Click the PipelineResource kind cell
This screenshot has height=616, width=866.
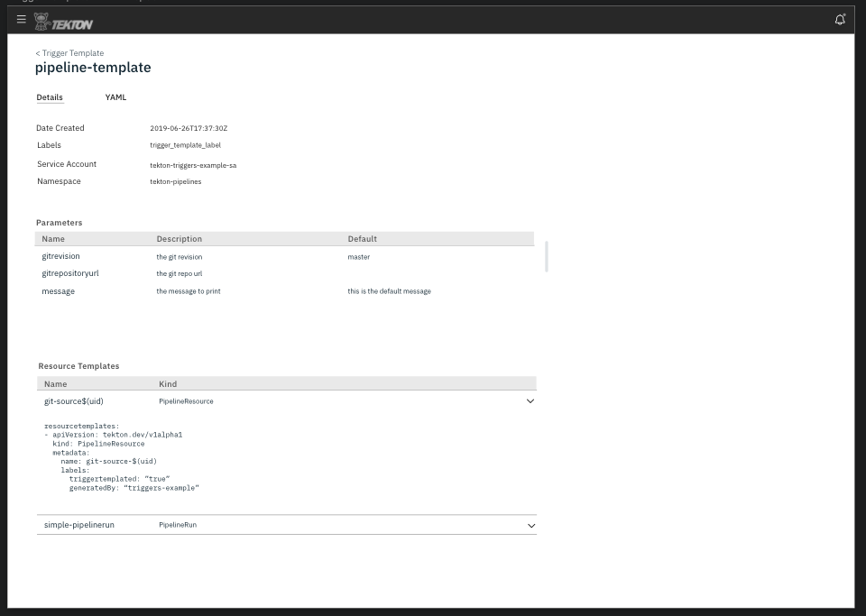tap(186, 401)
